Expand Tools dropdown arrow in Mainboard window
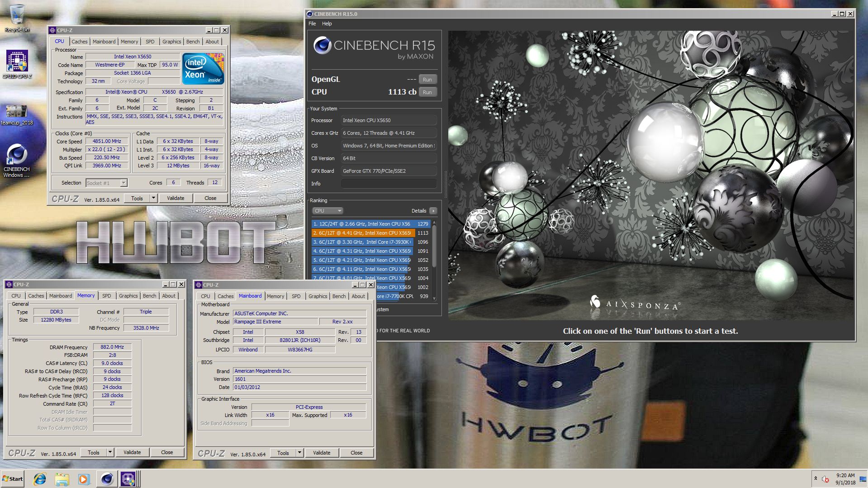The image size is (868, 488). [x=299, y=453]
